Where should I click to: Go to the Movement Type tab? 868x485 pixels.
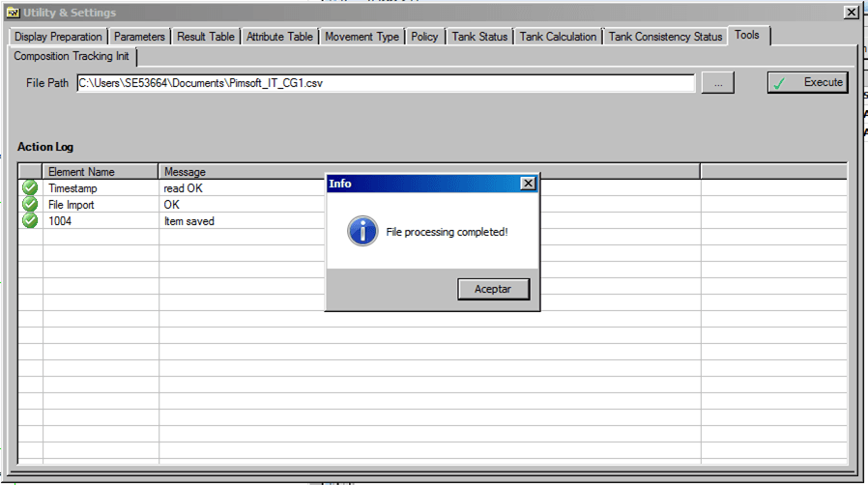point(362,37)
